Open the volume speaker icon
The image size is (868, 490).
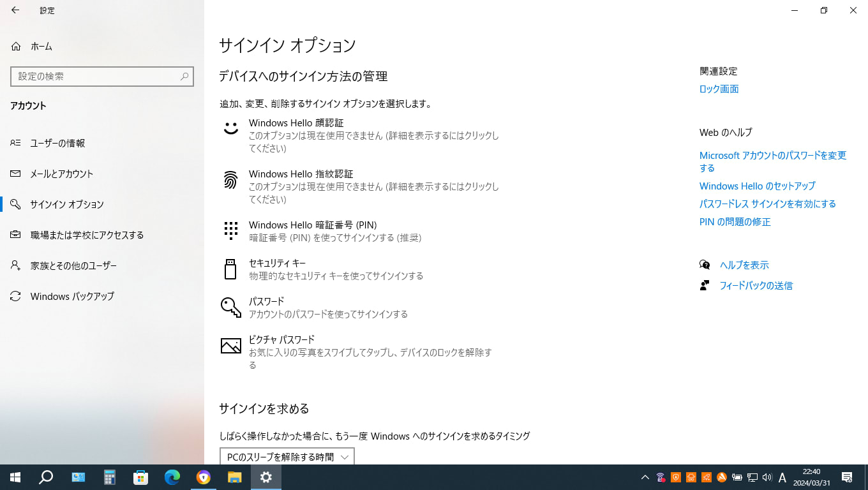point(767,477)
